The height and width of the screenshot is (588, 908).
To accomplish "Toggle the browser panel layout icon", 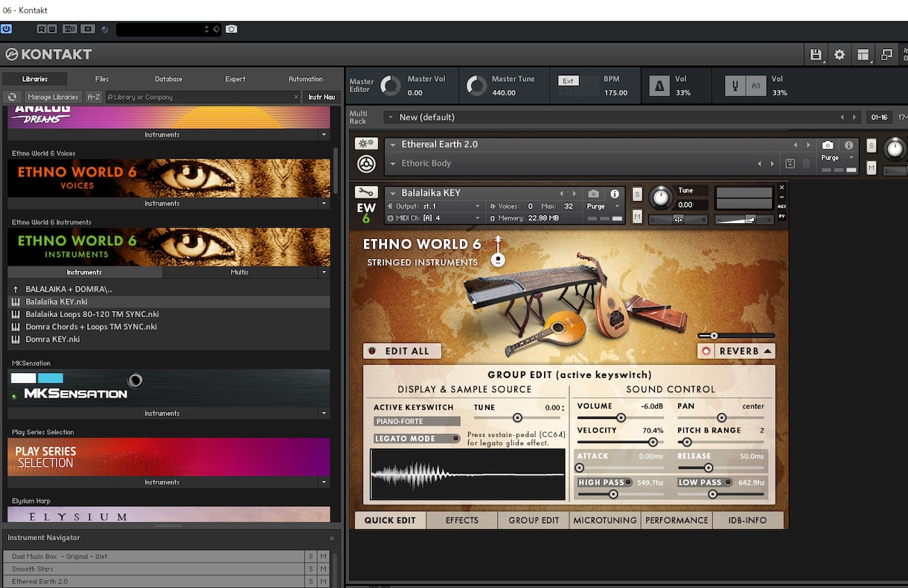I will [863, 54].
